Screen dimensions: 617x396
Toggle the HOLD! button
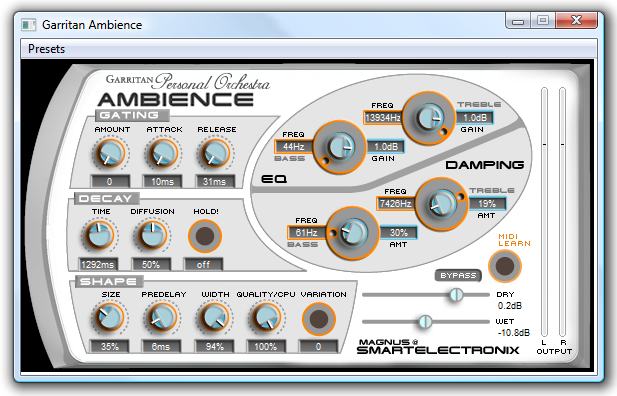pos(205,236)
